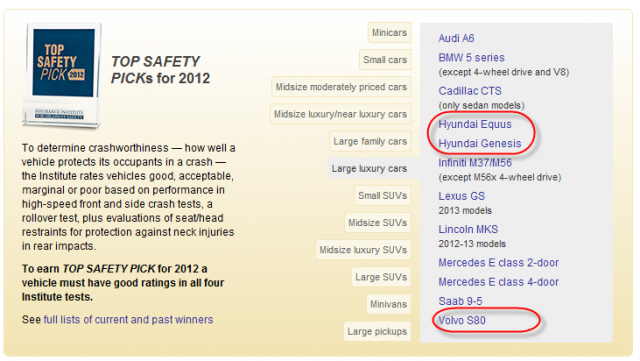Click the Top Safety Pick 2012 award image
This screenshot has width=640, height=361.
click(62, 76)
